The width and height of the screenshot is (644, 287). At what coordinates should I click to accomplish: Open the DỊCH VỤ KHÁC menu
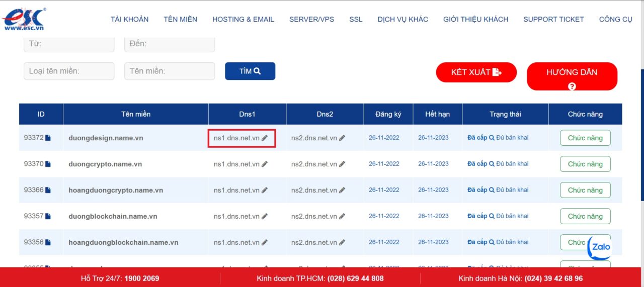[x=403, y=20]
